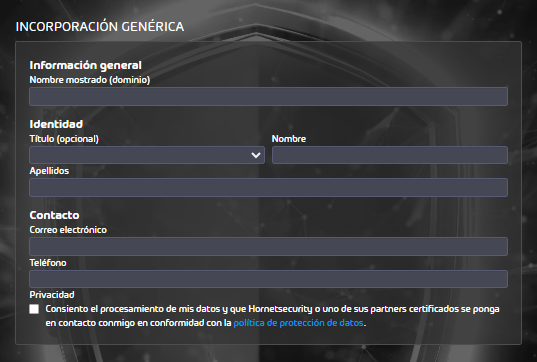Image resolution: width=537 pixels, height=362 pixels.
Task: Tick the Privacidad consent checkbox
Action: [34, 309]
